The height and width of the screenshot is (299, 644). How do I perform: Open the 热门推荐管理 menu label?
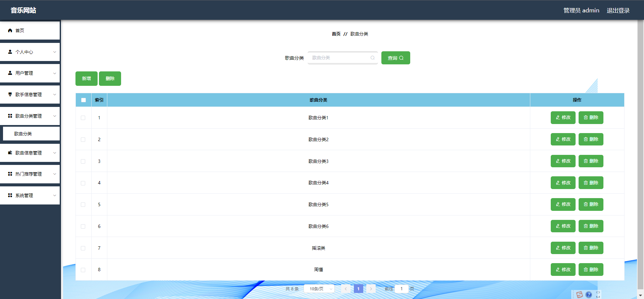pyautogui.click(x=29, y=174)
